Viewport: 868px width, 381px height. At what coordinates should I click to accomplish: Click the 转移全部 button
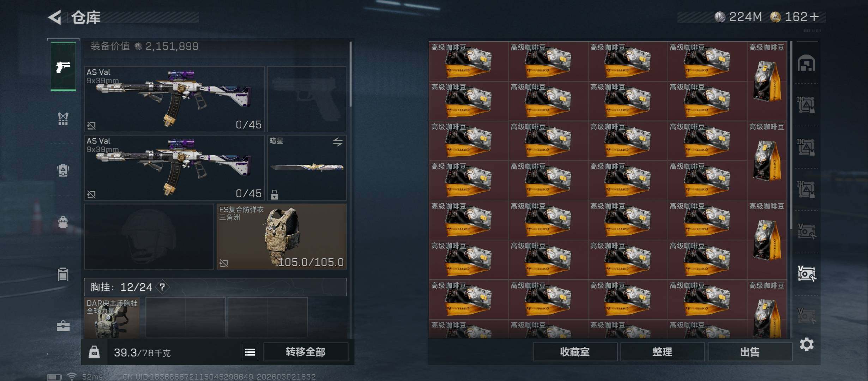pyautogui.click(x=306, y=352)
